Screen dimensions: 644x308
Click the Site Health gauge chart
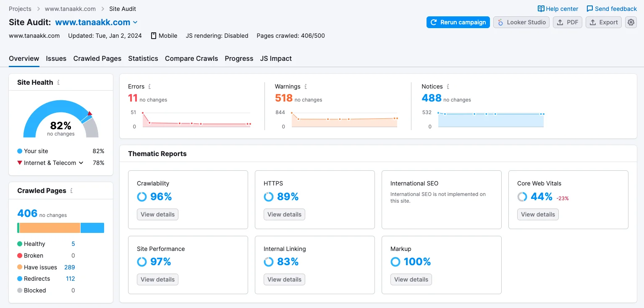pyautogui.click(x=61, y=119)
